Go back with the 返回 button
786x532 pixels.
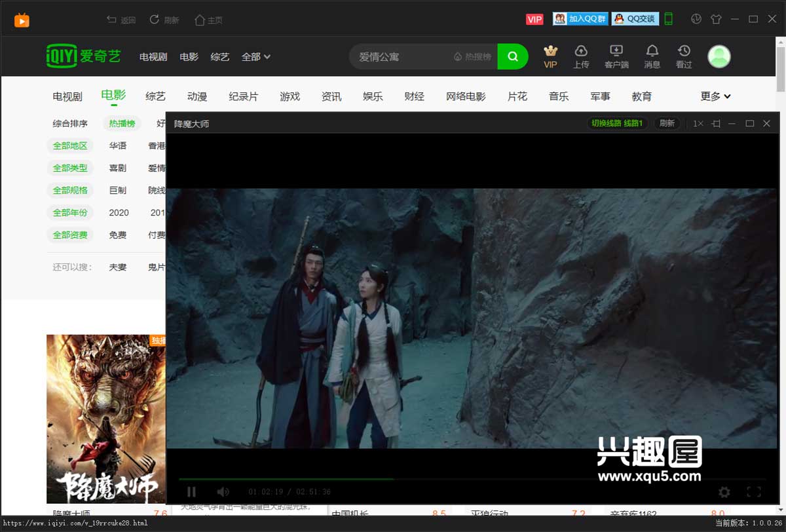tap(121, 20)
